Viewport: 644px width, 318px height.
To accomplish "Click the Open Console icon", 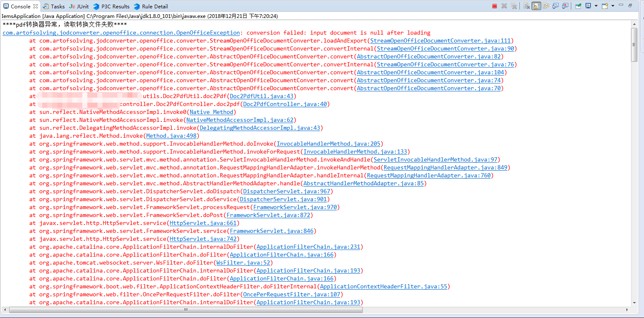I will pyautogui.click(x=605, y=6).
